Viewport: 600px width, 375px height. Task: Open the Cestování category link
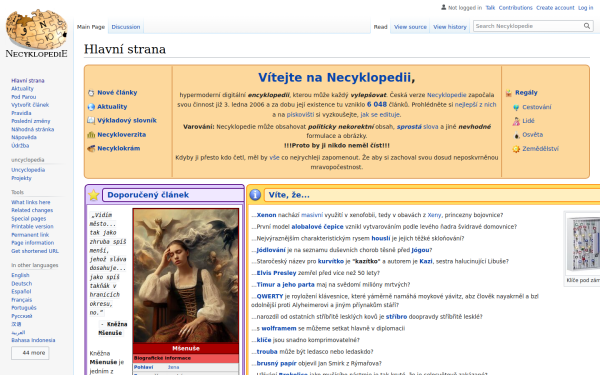tap(537, 107)
